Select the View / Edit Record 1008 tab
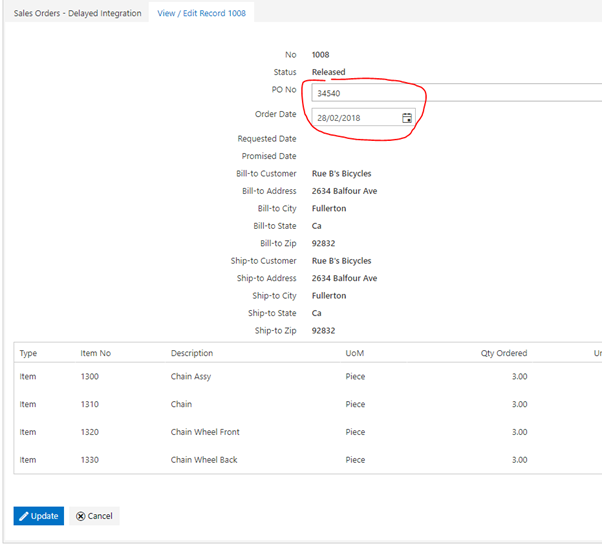Viewport: 602px width, 557px height. click(202, 13)
